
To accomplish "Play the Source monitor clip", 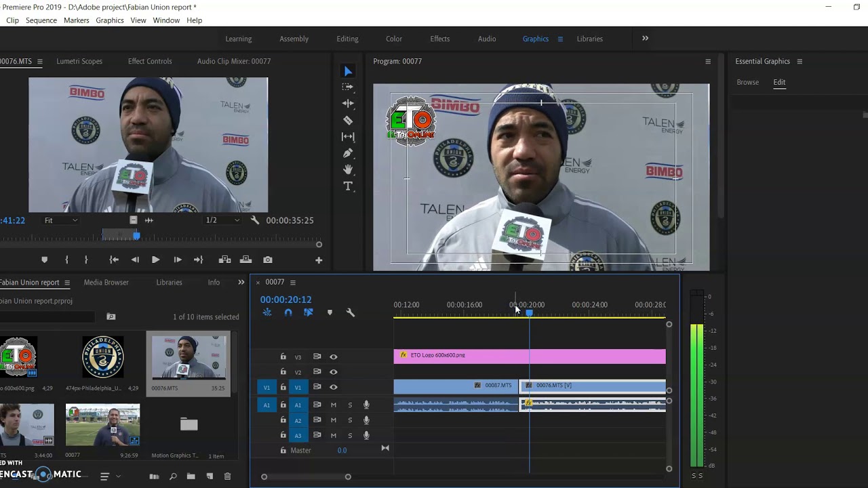I will [x=155, y=260].
